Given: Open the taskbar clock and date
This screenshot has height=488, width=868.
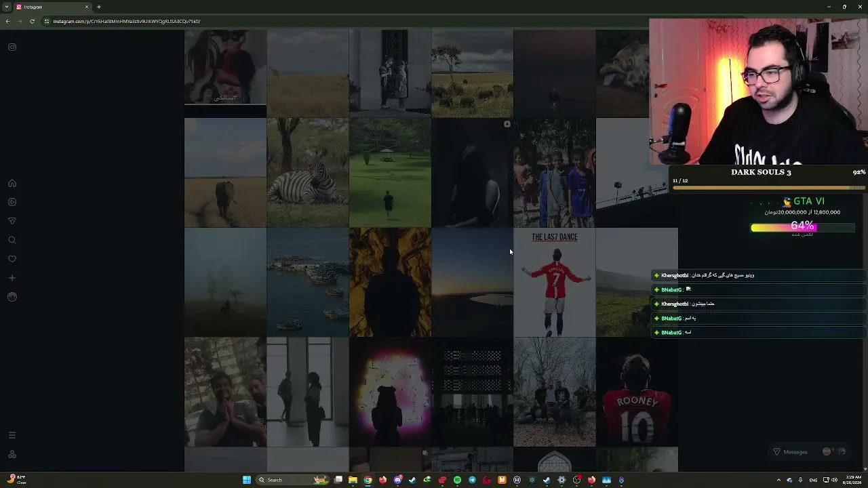Looking at the screenshot, I should (x=852, y=480).
